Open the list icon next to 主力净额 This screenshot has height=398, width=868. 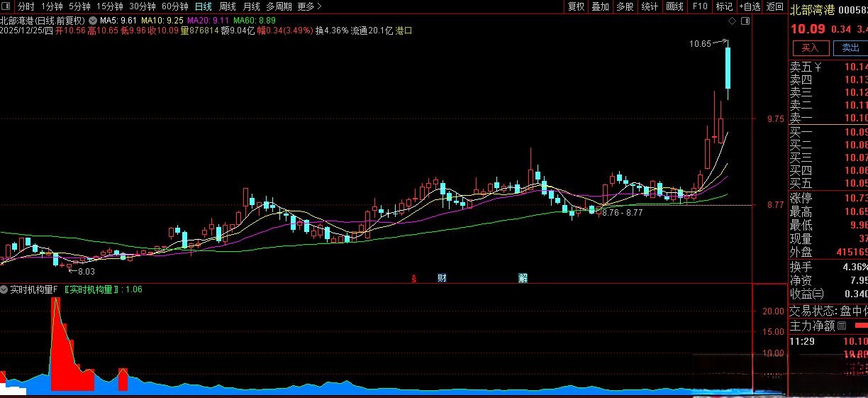click(x=842, y=326)
